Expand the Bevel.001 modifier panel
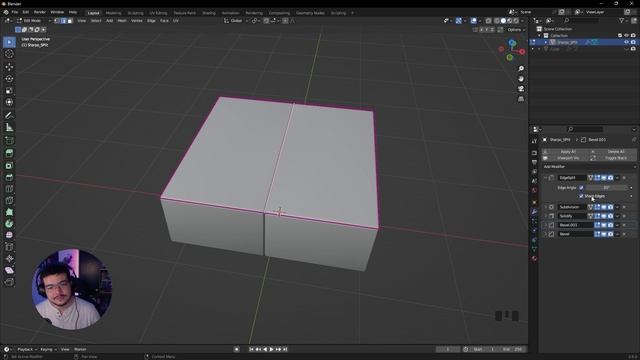 point(545,225)
